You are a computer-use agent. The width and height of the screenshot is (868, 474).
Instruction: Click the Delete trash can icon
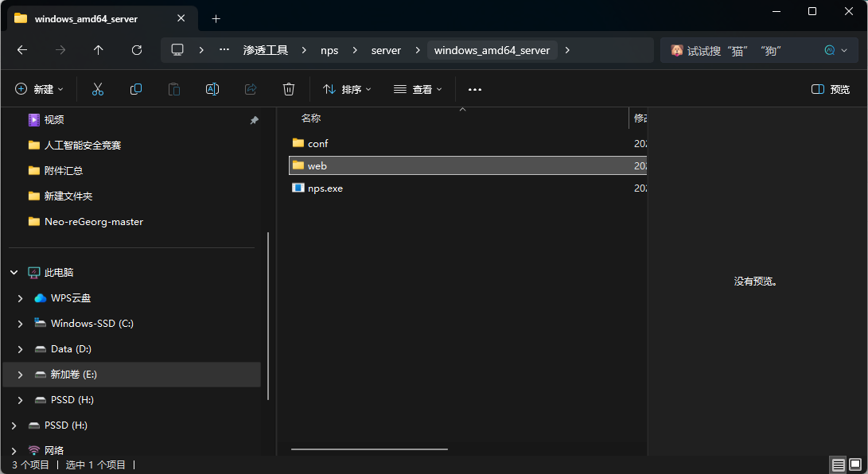coord(289,89)
